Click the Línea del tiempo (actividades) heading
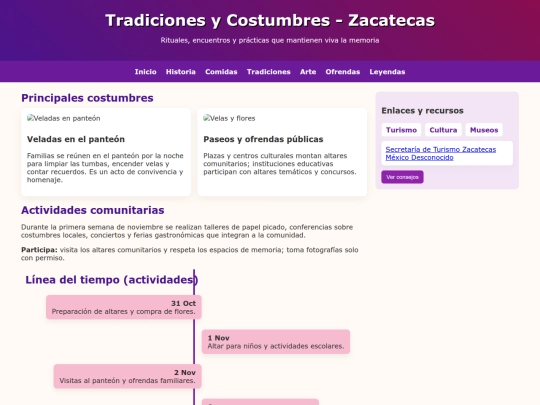The image size is (540, 405). (112, 280)
